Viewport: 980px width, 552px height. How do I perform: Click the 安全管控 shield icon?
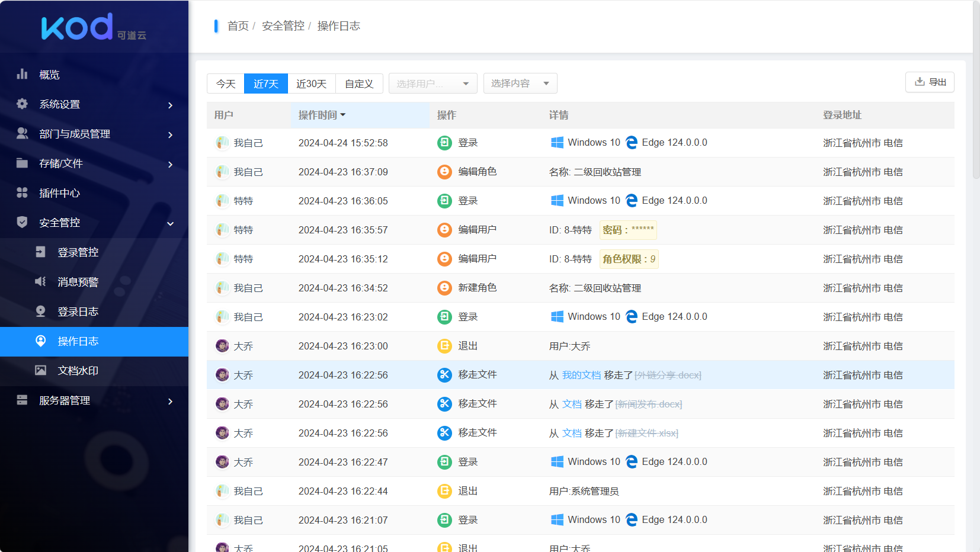coord(23,222)
